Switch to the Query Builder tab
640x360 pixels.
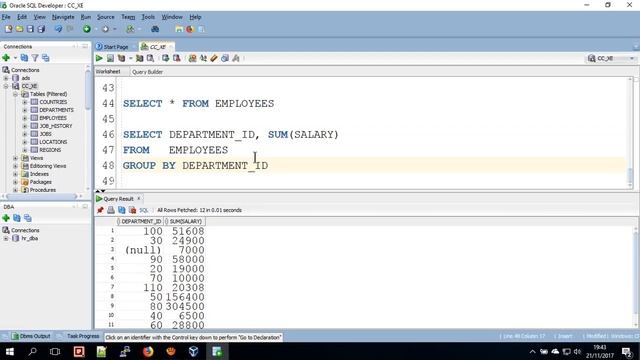pos(147,72)
